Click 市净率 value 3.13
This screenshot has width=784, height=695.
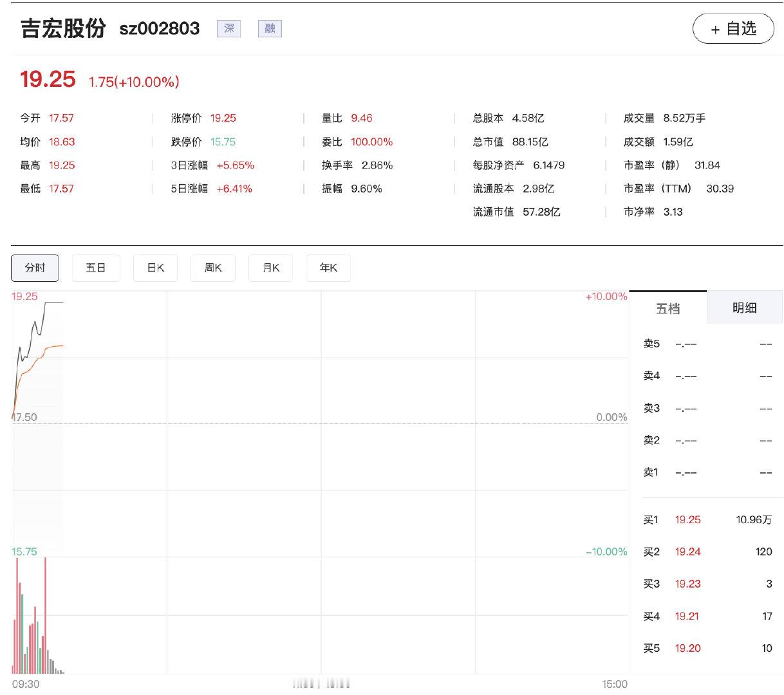pyautogui.click(x=673, y=212)
